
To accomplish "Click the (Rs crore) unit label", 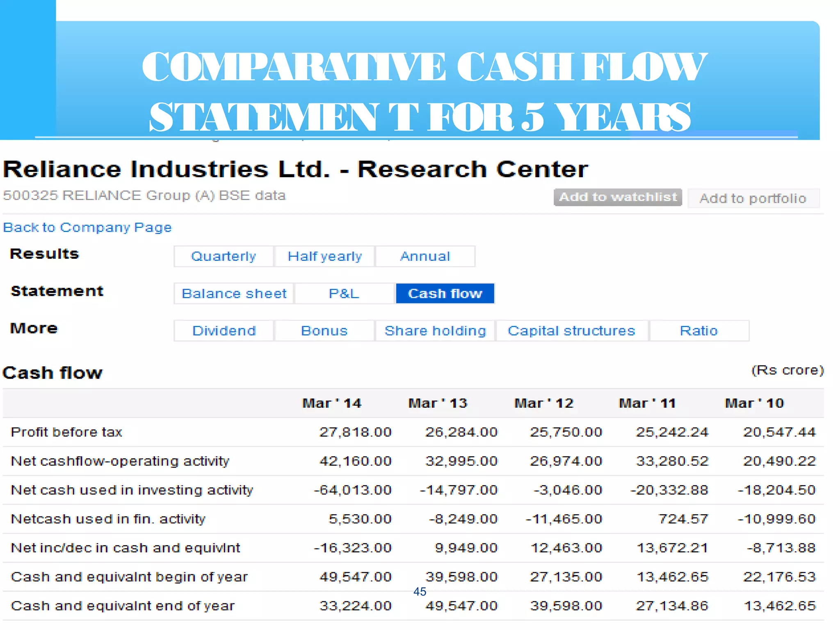I will point(787,370).
